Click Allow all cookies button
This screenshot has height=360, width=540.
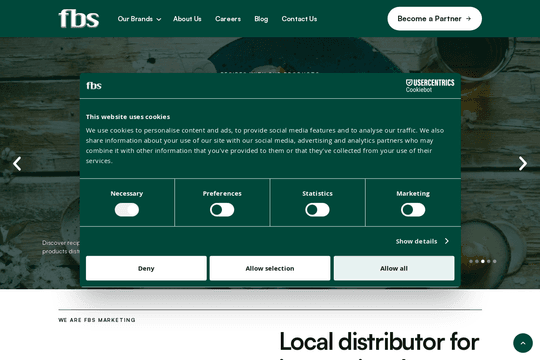pos(394,268)
